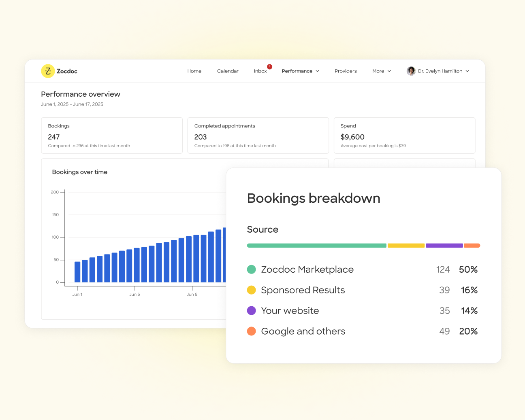525x420 pixels.
Task: Switch to the Providers section
Action: tap(346, 71)
